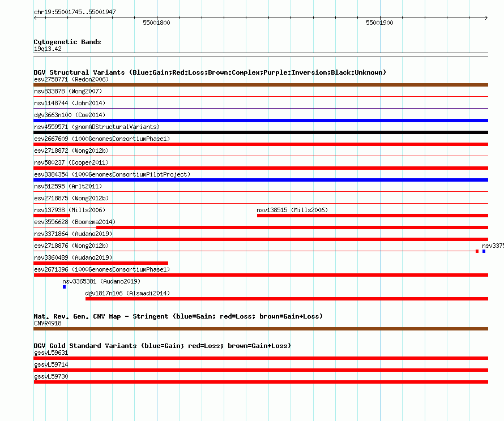Click the left arrow of the ruler
The image size is (504, 421).
pyautogui.click(x=35, y=18)
